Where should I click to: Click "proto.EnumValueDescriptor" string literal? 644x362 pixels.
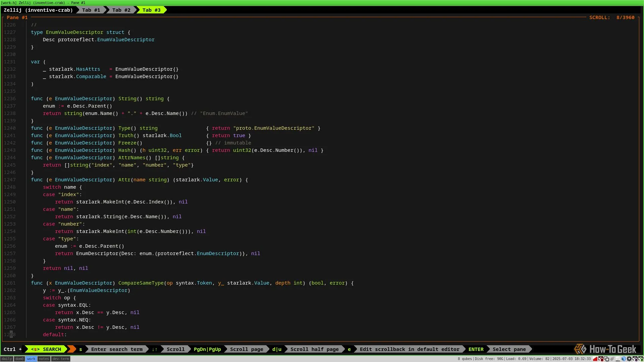pos(274,128)
